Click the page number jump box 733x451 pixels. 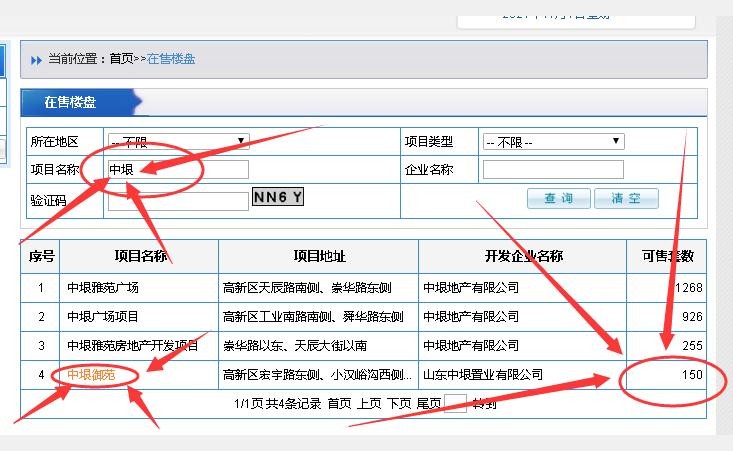point(455,404)
